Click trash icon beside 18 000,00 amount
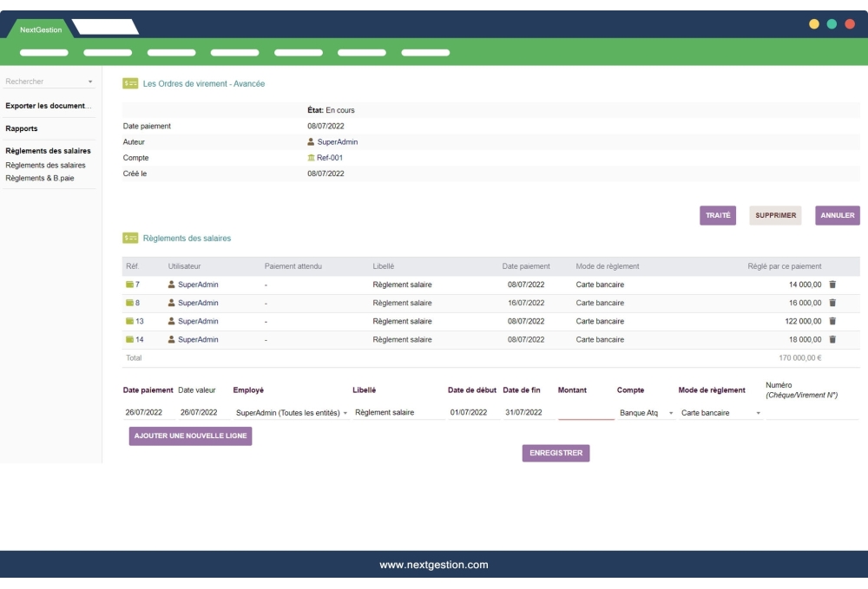 (832, 339)
